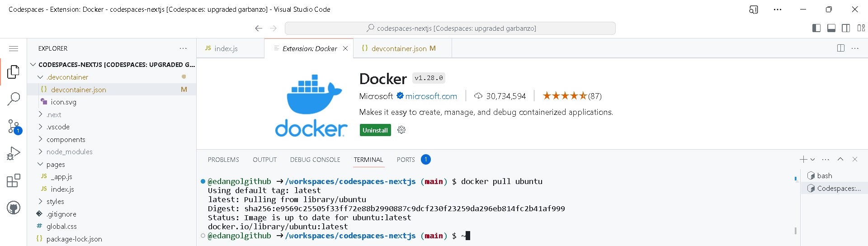Open .gitignore file
Image resolution: width=868 pixels, height=246 pixels.
point(112,214)
